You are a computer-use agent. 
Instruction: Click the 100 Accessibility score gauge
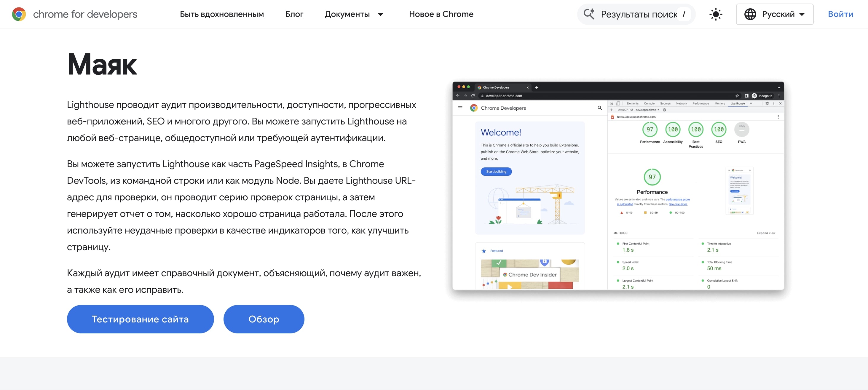(x=673, y=129)
